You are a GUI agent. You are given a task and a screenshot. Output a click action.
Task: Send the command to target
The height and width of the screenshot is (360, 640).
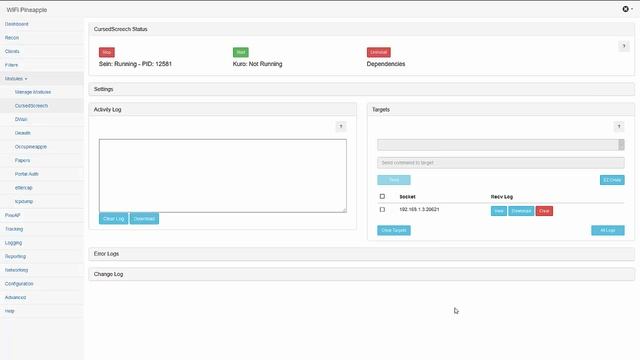(x=393, y=180)
